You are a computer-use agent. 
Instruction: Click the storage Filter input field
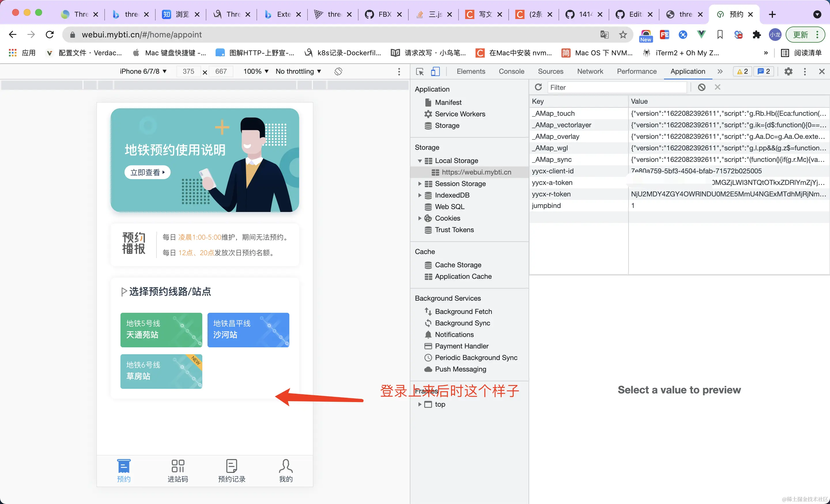pyautogui.click(x=616, y=87)
